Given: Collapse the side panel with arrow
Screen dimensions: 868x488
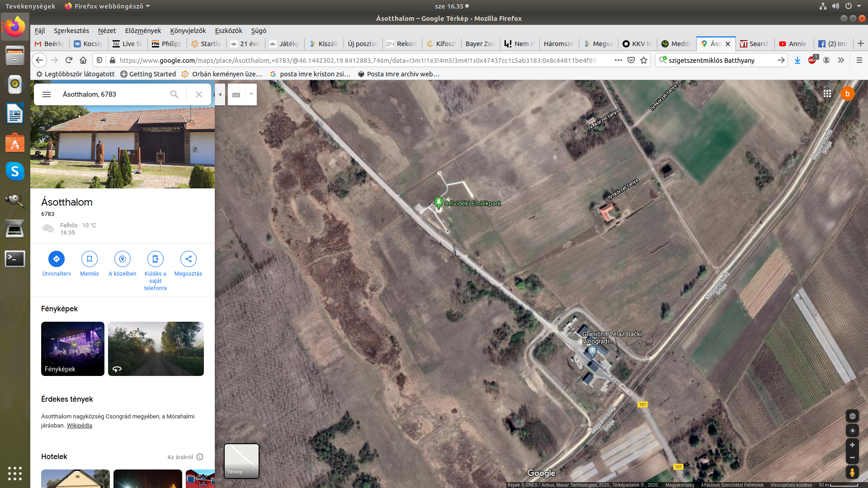Looking at the screenshot, I should point(220,94).
